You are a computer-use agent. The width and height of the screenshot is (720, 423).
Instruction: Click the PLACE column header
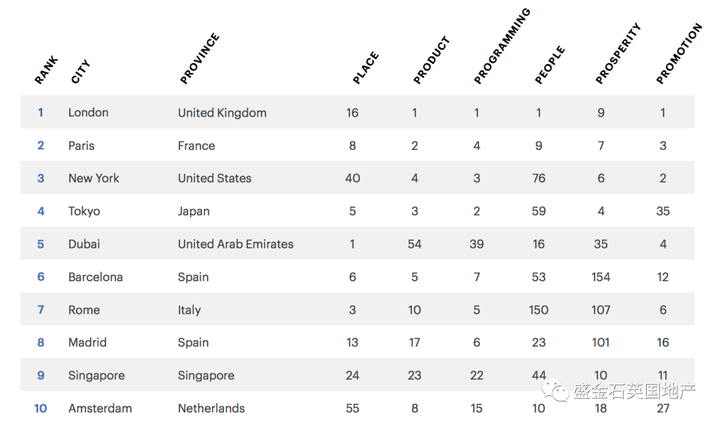click(x=366, y=68)
